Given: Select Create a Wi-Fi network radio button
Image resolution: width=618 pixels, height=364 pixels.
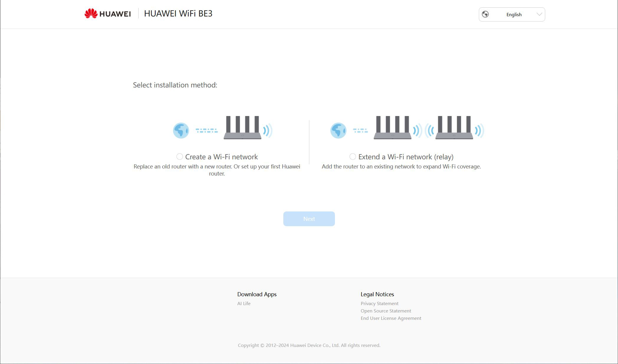Looking at the screenshot, I should pyautogui.click(x=180, y=156).
